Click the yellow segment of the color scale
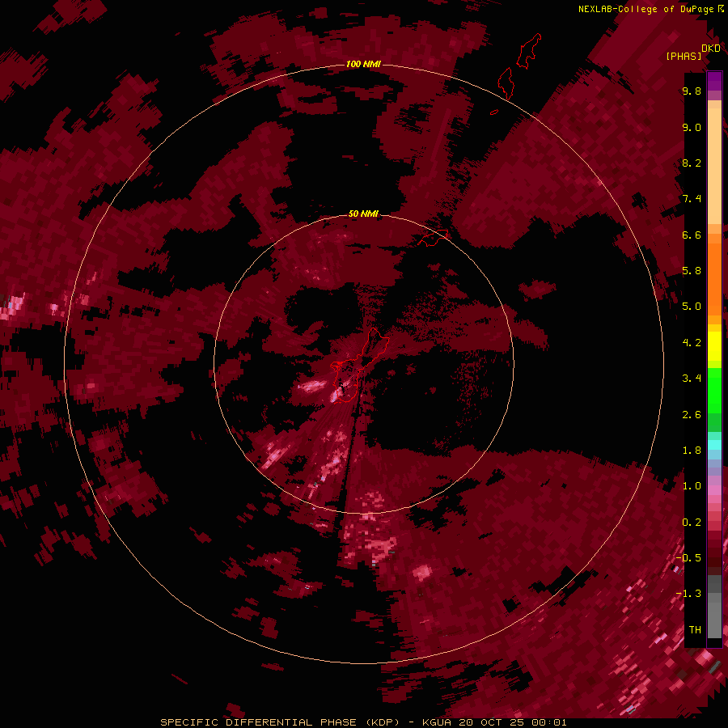The image size is (728, 728). (714, 346)
